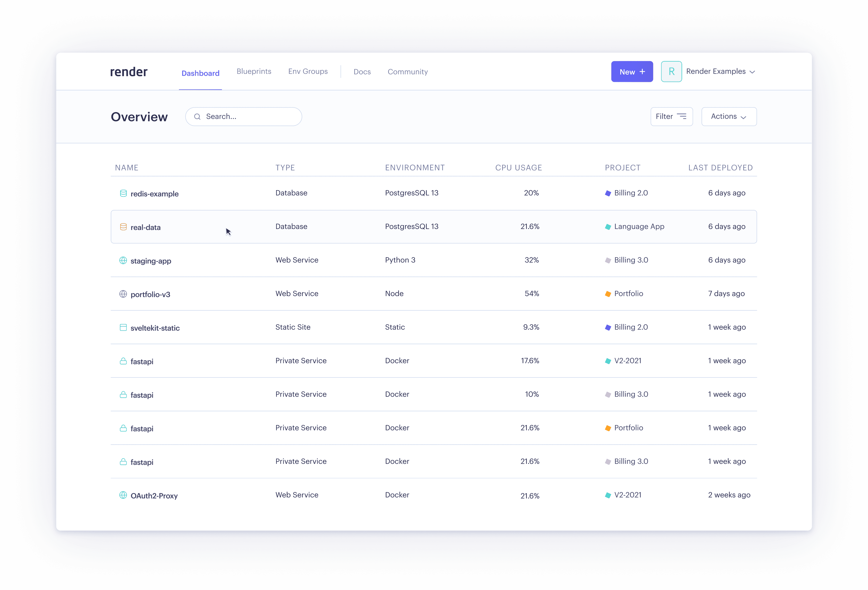Click the magnifier icon in the search box
The width and height of the screenshot is (868, 590).
coord(197,117)
